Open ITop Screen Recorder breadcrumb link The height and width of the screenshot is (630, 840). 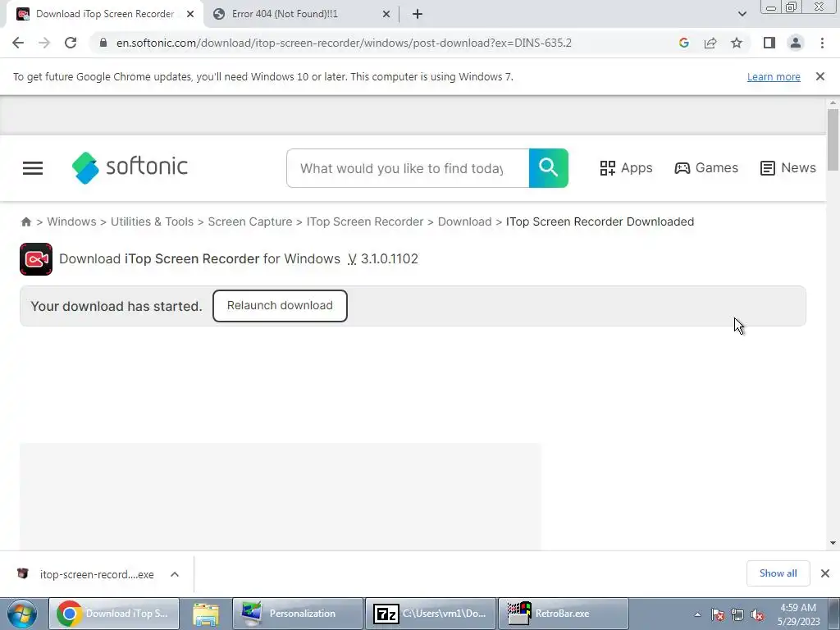365,221
